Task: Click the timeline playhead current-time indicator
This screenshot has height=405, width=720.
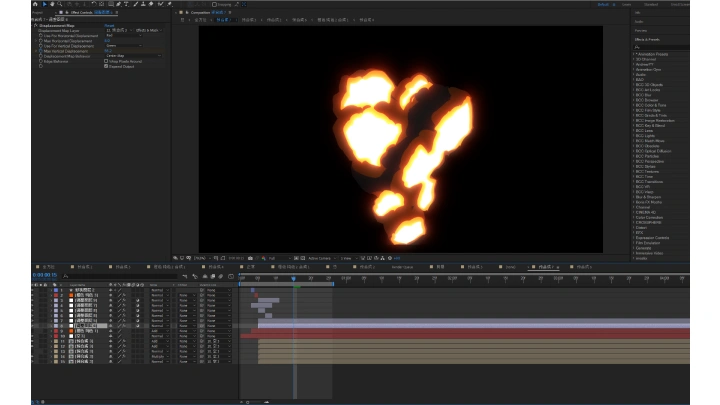Action: [x=293, y=278]
